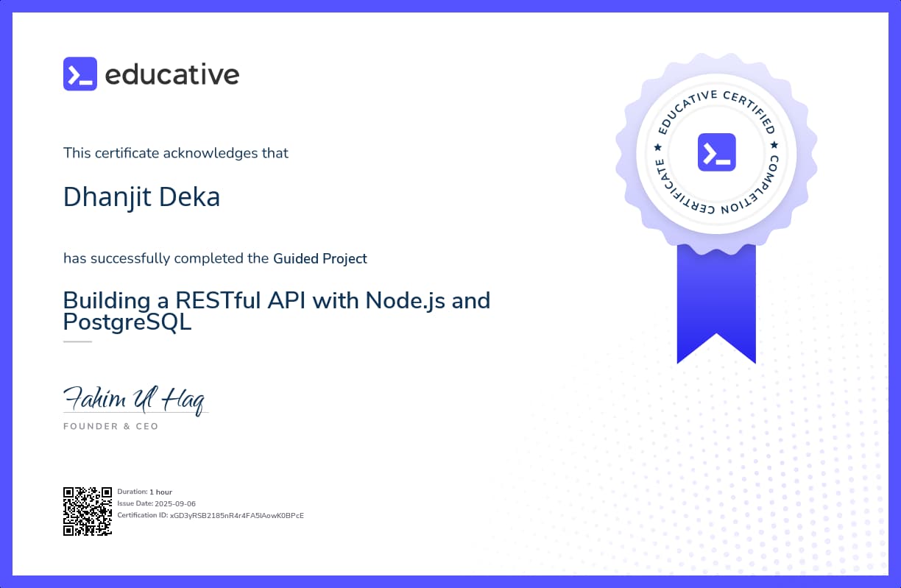Click the Guided Project label
Image resolution: width=901 pixels, height=588 pixels.
(319, 258)
